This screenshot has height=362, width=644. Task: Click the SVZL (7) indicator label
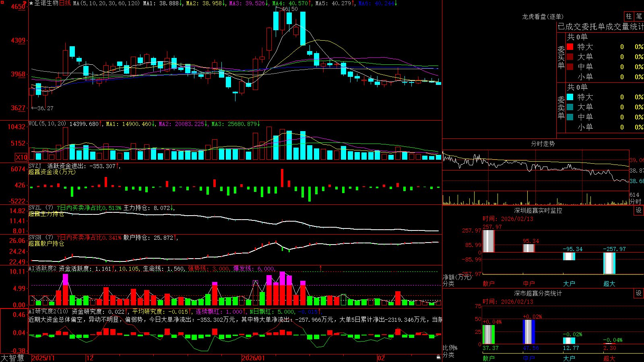pyautogui.click(x=41, y=208)
